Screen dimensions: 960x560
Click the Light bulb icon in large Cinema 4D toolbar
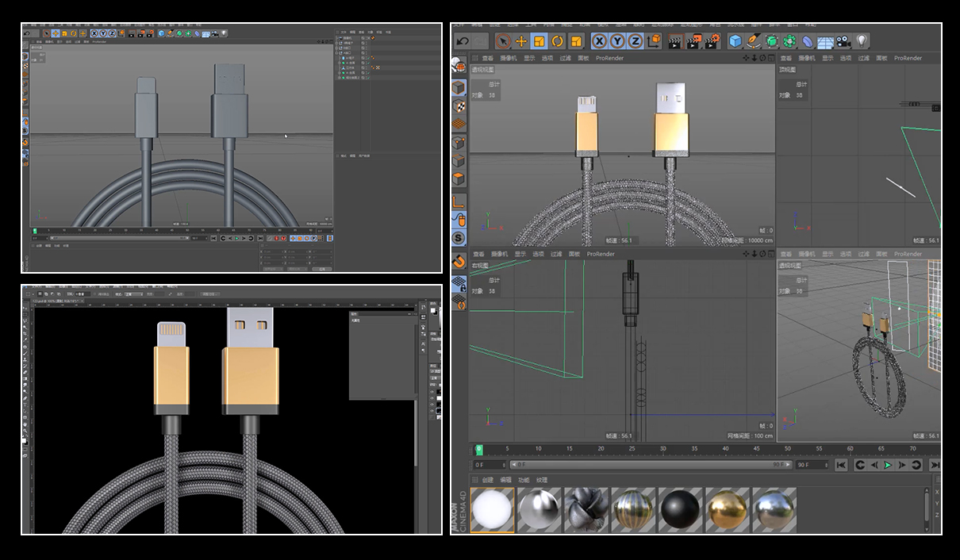pyautogui.click(x=862, y=40)
